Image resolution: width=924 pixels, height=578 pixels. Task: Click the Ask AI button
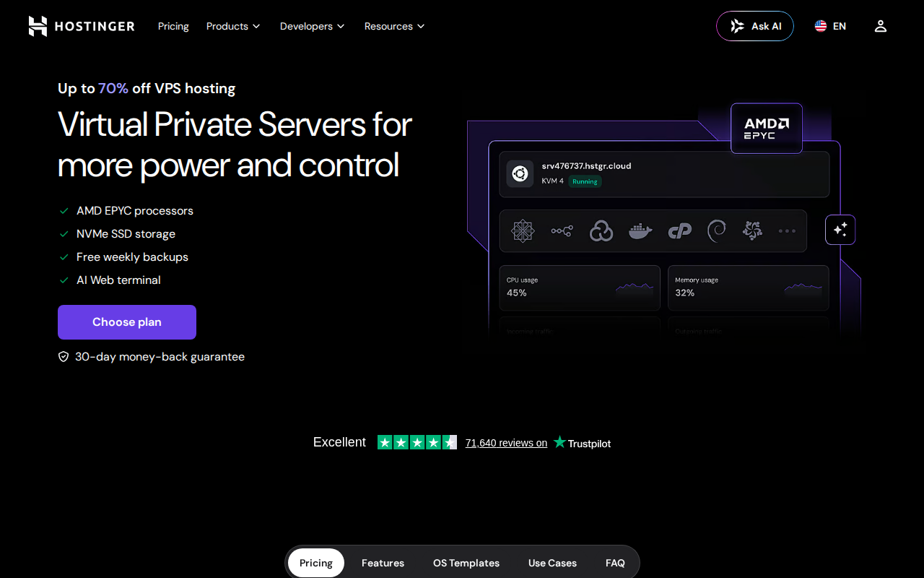[x=755, y=26]
